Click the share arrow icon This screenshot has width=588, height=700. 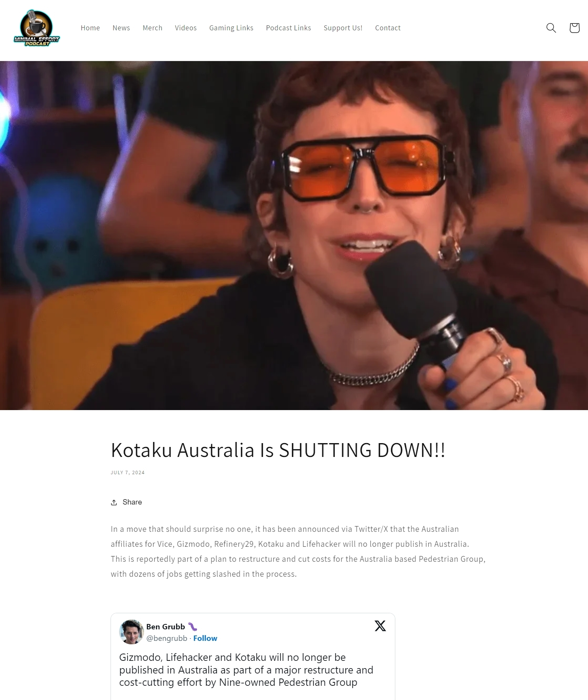114,502
